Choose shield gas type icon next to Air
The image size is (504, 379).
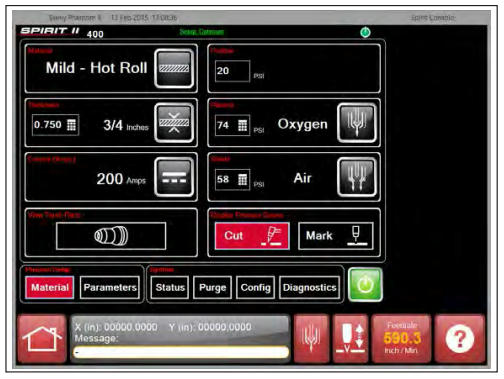pyautogui.click(x=357, y=177)
